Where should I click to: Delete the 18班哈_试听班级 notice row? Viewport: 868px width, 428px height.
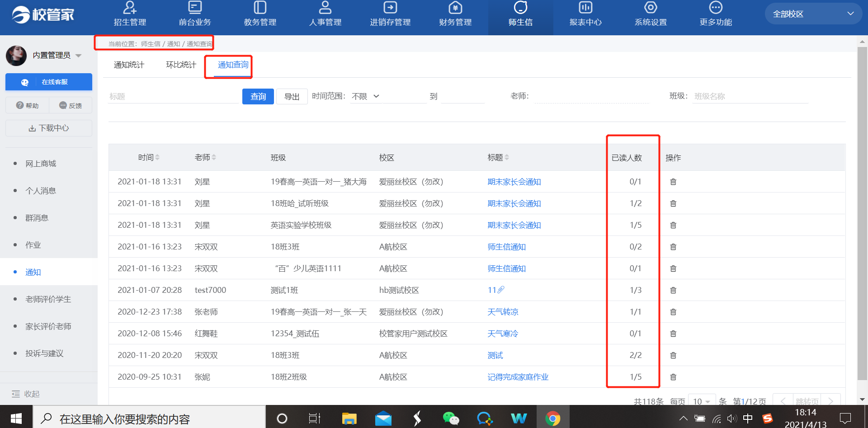point(673,203)
